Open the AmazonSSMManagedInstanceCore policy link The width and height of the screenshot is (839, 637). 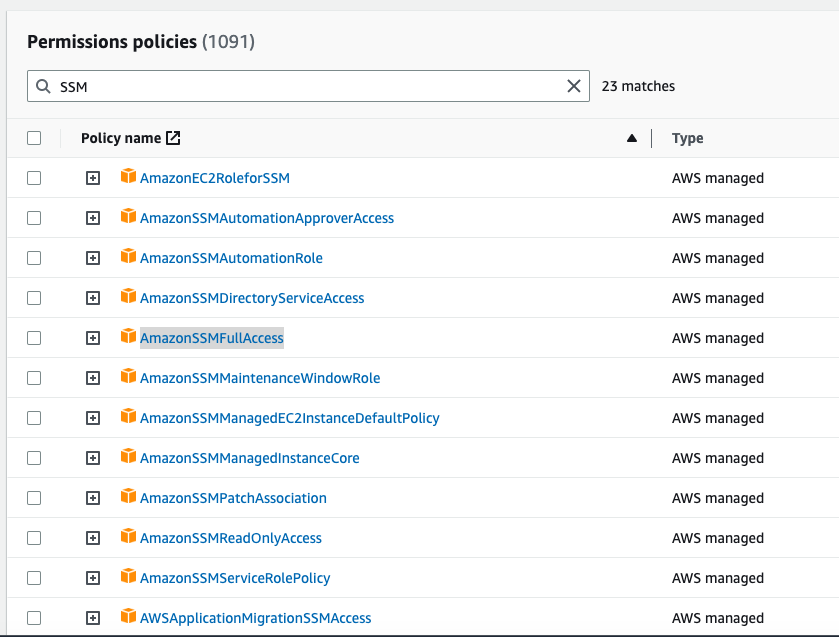(x=249, y=458)
